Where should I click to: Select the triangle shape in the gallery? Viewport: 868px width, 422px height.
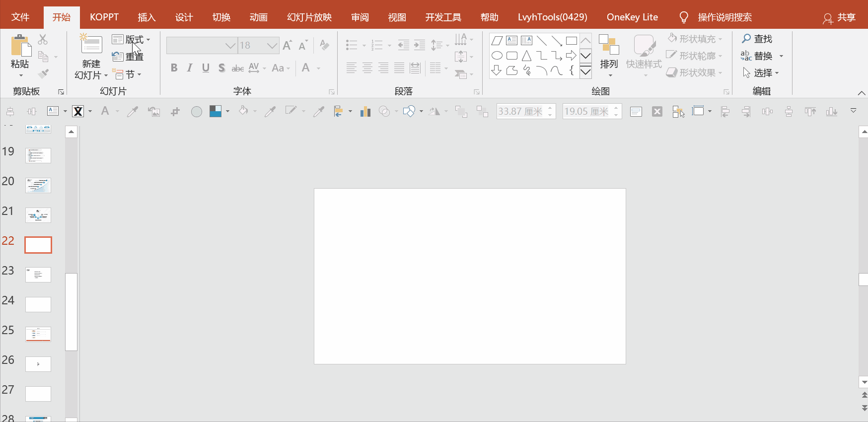coord(526,56)
